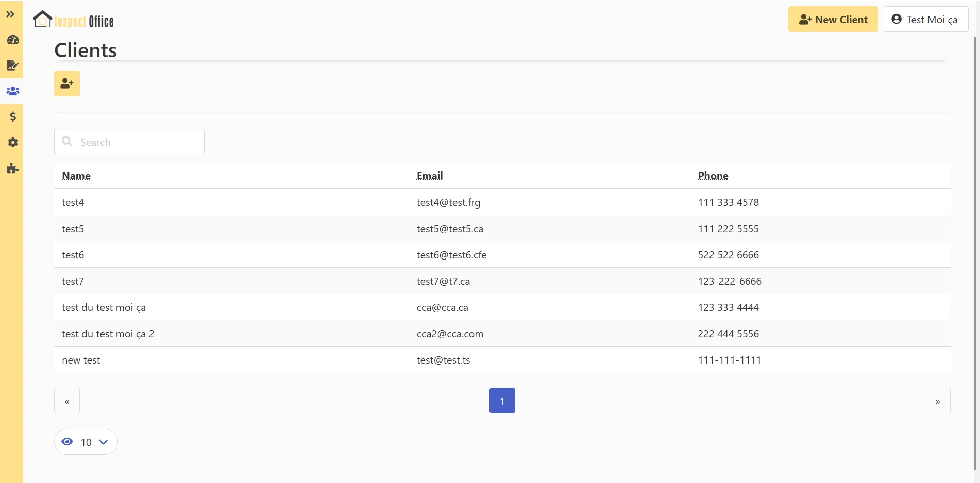Viewport: 980px width, 483px height.
Task: Sort table by Name column header
Action: coord(76,176)
